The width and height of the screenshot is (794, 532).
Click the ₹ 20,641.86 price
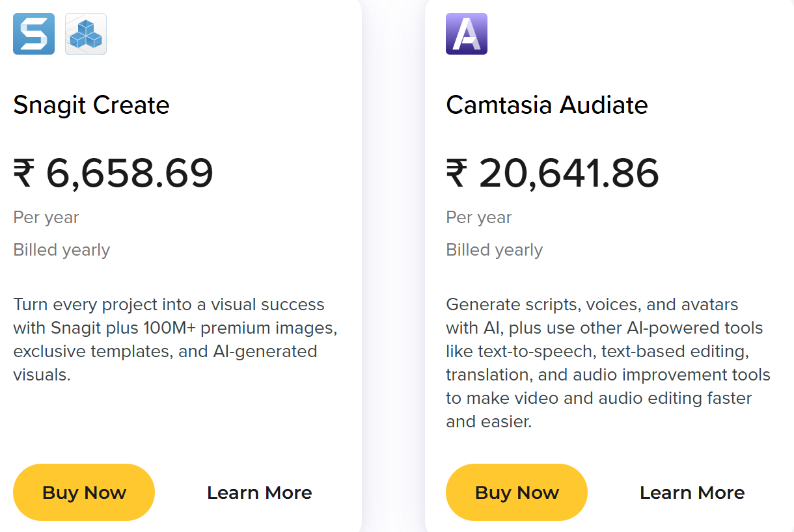pyautogui.click(x=553, y=174)
